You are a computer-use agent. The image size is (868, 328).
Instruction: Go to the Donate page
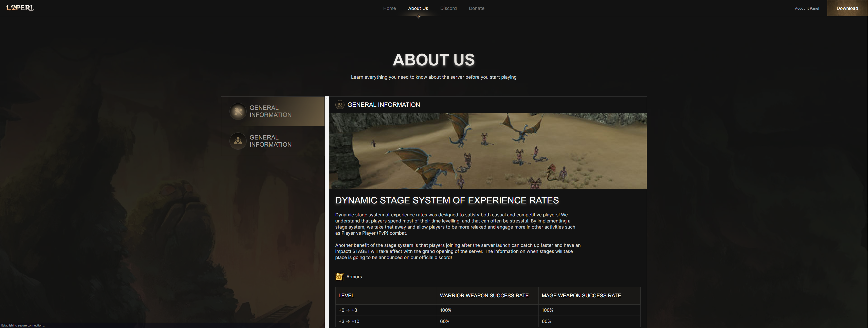pyautogui.click(x=476, y=8)
